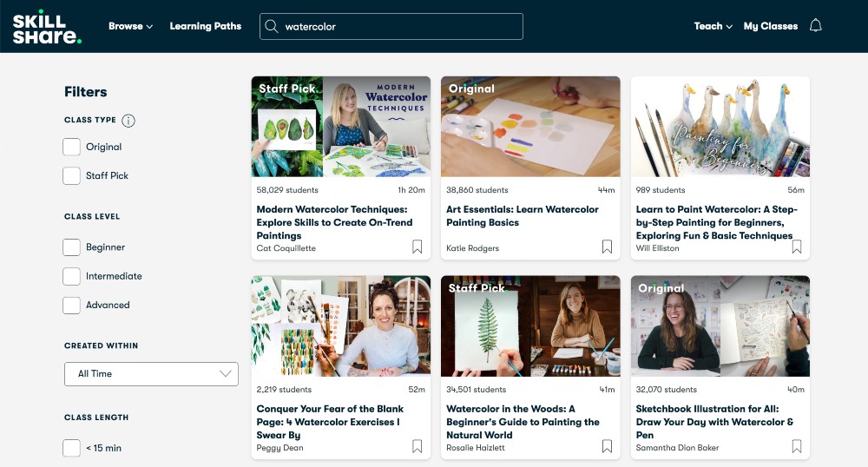This screenshot has width=868, height=467.
Task: Click the Skillshare logo
Action: (48, 26)
